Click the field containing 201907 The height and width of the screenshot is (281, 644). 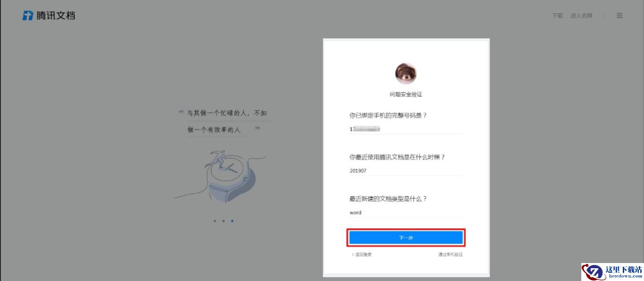coord(406,170)
